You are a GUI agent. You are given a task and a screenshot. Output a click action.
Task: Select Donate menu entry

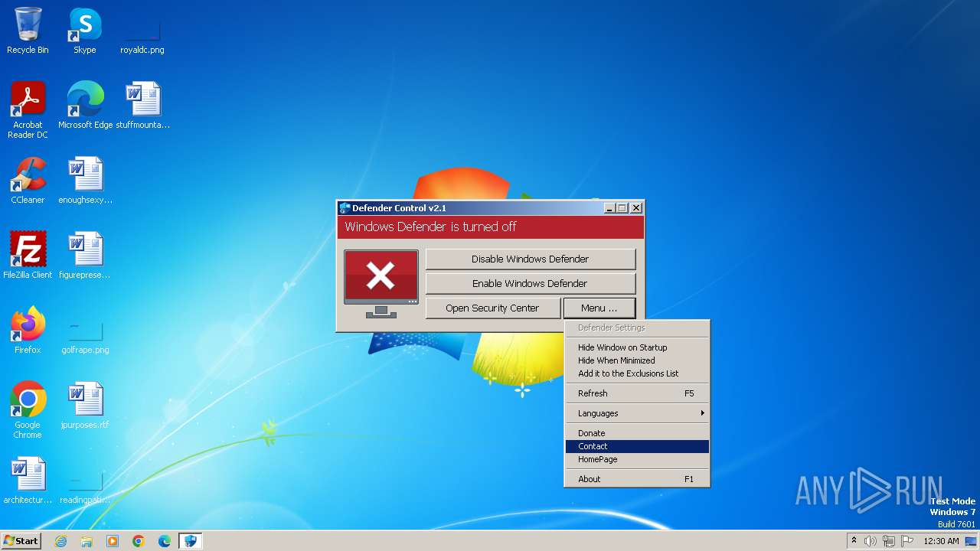pos(637,433)
